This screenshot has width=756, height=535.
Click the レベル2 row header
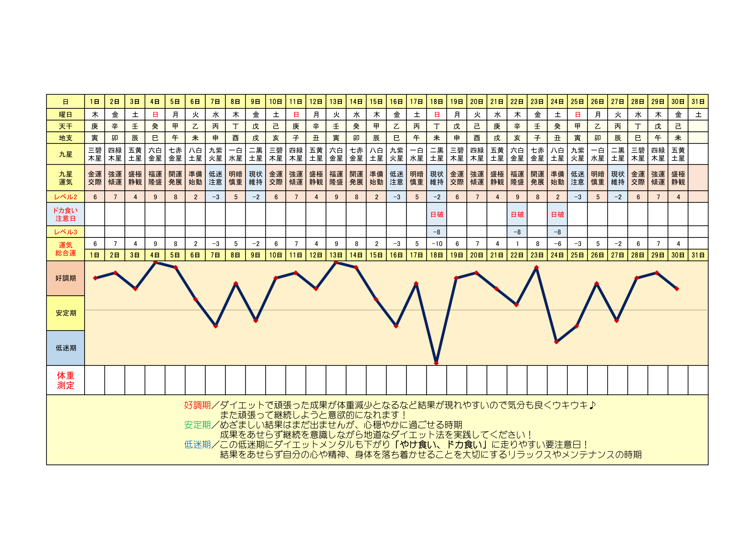(66, 197)
